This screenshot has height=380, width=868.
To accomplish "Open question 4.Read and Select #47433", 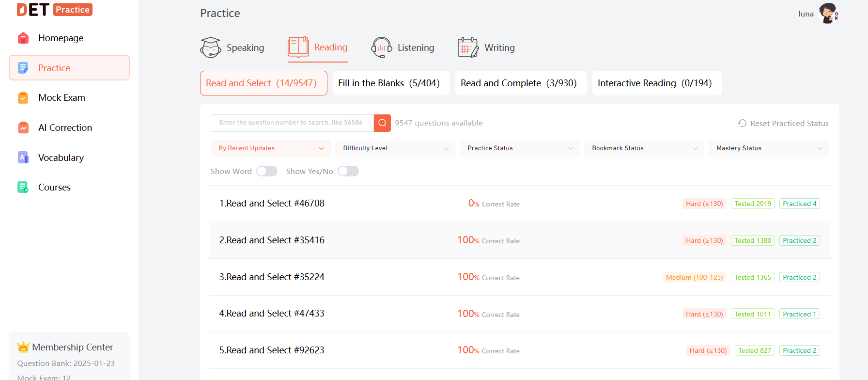I will [x=272, y=314].
